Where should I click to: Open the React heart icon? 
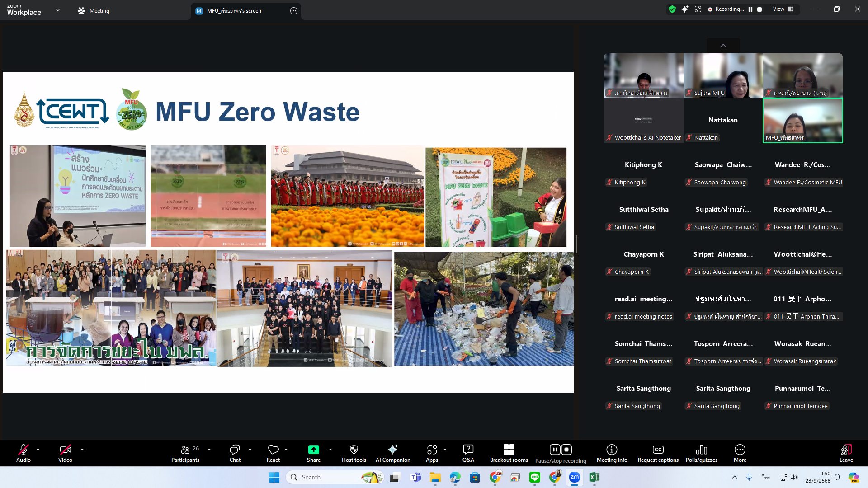click(273, 450)
